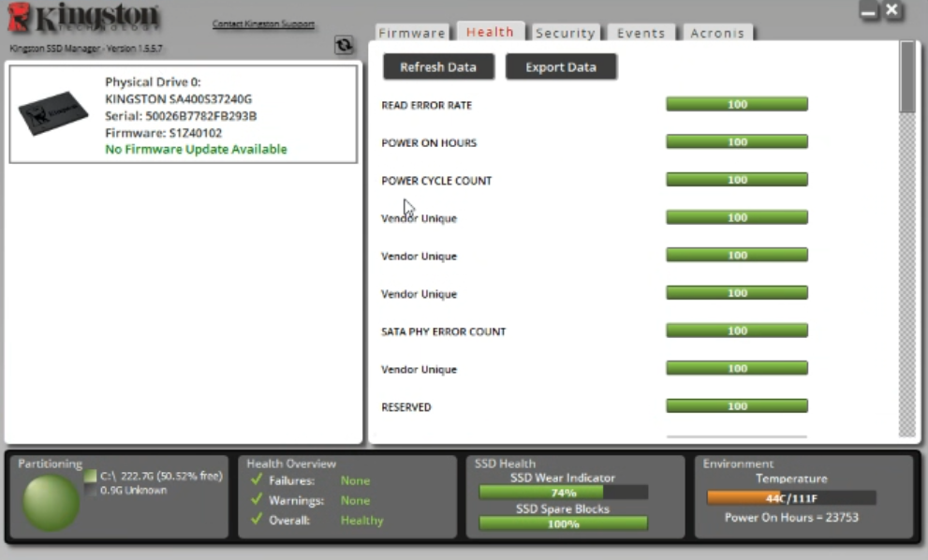Viewport: 928px width, 560px height.
Task: Click the 0.9G Unknown partition entry
Action: pos(133,490)
